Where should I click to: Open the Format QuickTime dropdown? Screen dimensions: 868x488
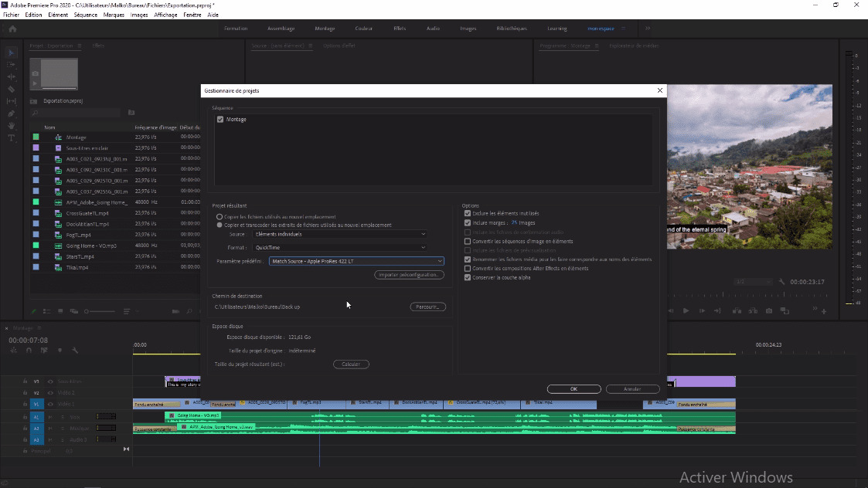pyautogui.click(x=339, y=247)
